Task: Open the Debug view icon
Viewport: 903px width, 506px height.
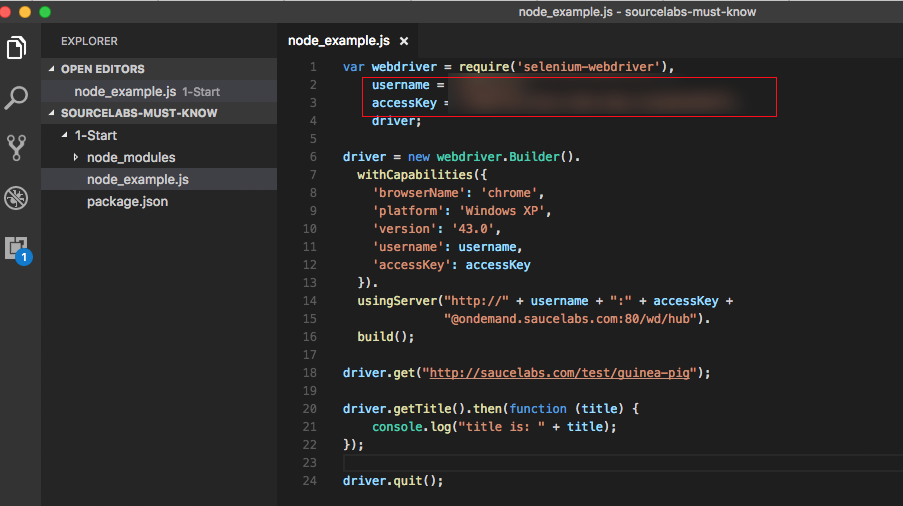Action: [x=16, y=198]
